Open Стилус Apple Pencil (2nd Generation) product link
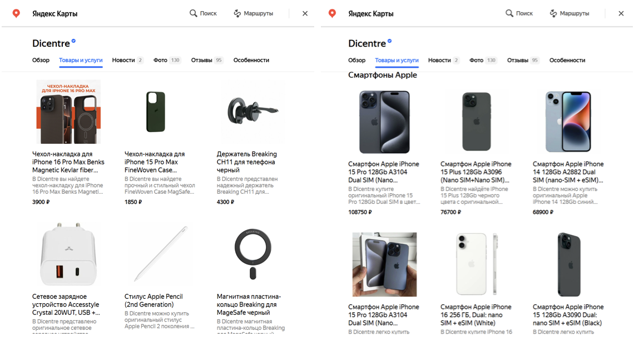This screenshot has width=644, height=351. pos(153,300)
